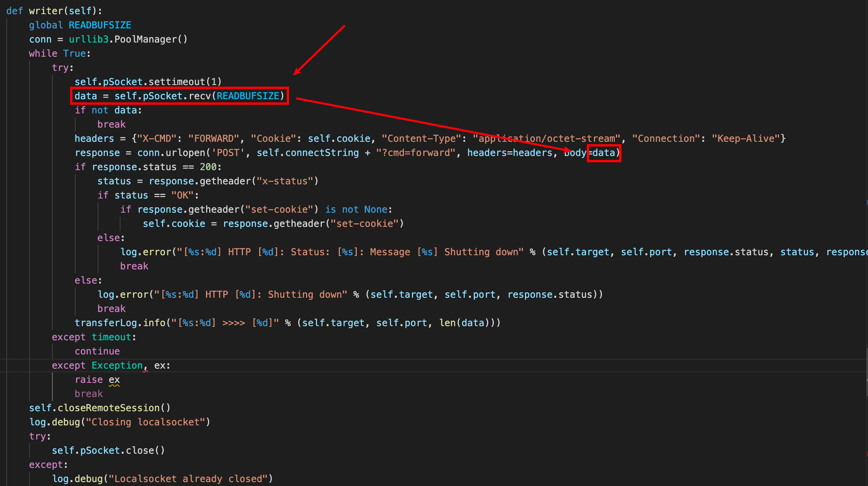868x486 pixels.
Task: Click the transferLog.info call
Action: pos(120,323)
